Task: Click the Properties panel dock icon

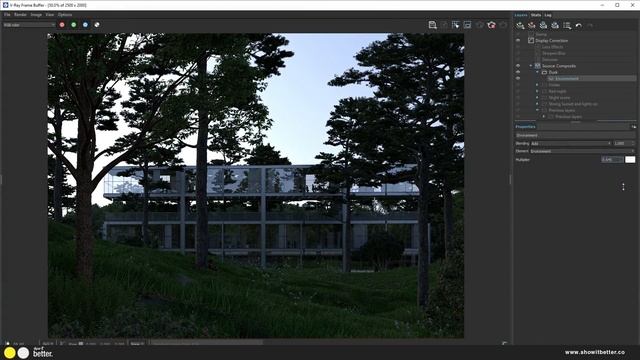Action: coord(633,127)
